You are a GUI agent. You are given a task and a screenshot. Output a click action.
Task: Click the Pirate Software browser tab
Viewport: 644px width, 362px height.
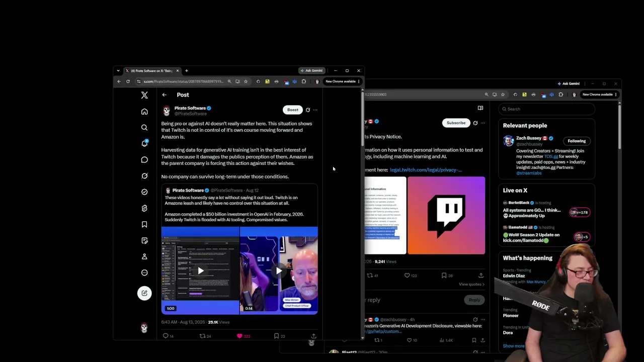click(151, 71)
